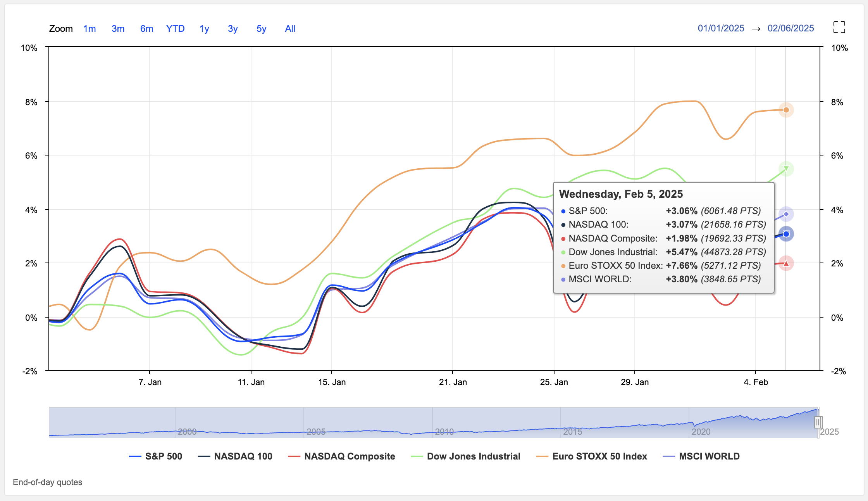
Task: Click the S&P 500 '+3.06%' tooltip value
Action: (682, 211)
